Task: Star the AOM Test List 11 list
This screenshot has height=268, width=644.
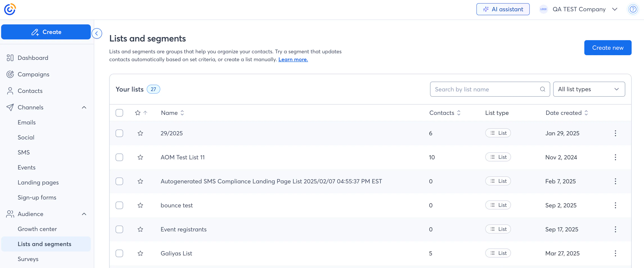Action: pos(140,157)
